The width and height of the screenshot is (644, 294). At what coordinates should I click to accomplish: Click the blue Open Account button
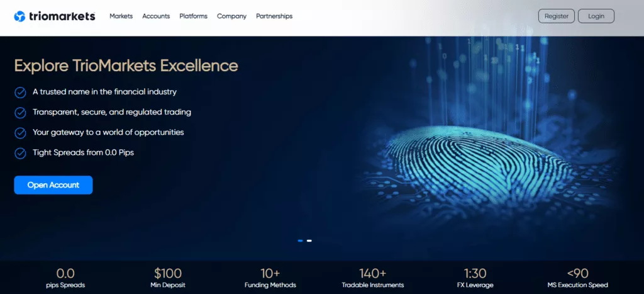[53, 185]
